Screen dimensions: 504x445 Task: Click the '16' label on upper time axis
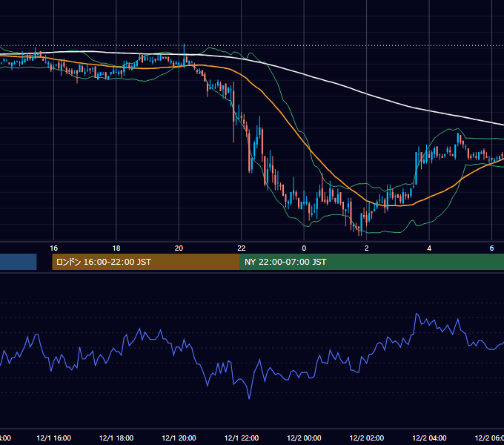pyautogui.click(x=53, y=248)
